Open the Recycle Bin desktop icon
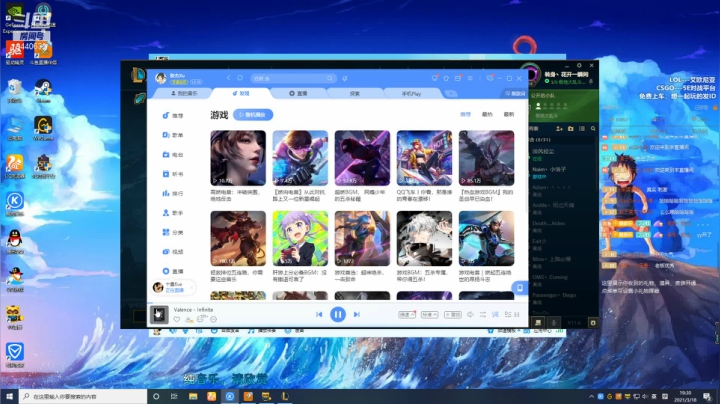 (x=15, y=90)
